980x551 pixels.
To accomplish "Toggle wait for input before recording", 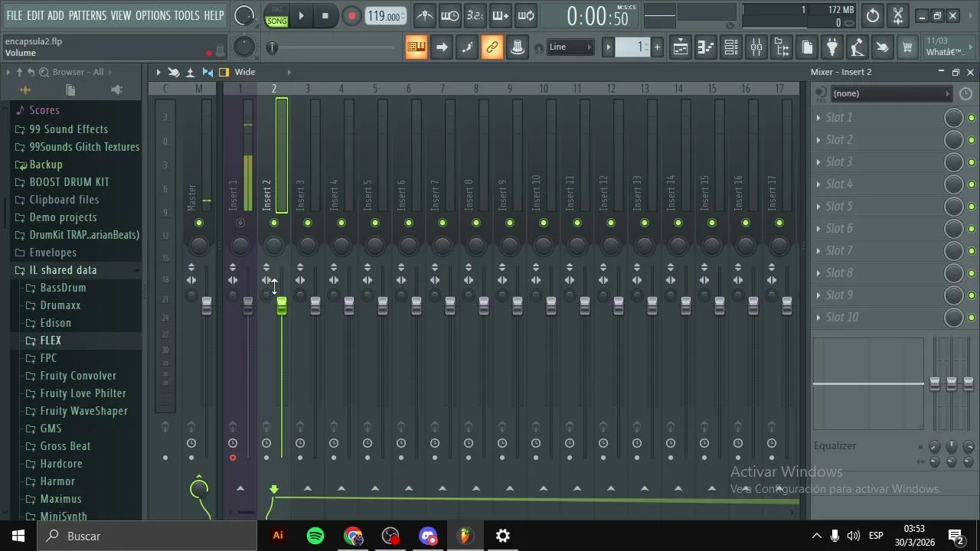I will click(x=450, y=15).
